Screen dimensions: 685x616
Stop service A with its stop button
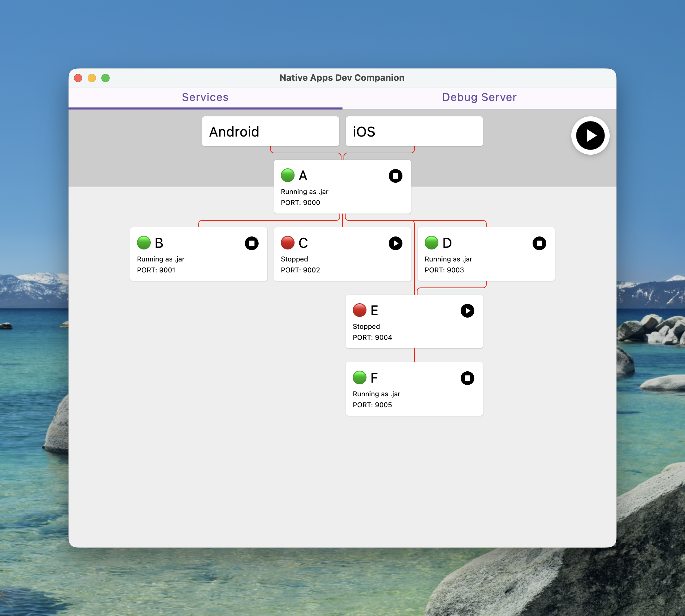point(395,176)
